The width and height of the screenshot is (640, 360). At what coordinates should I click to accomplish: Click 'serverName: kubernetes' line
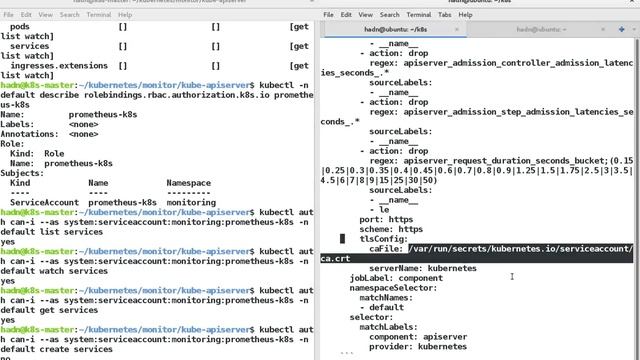423,268
